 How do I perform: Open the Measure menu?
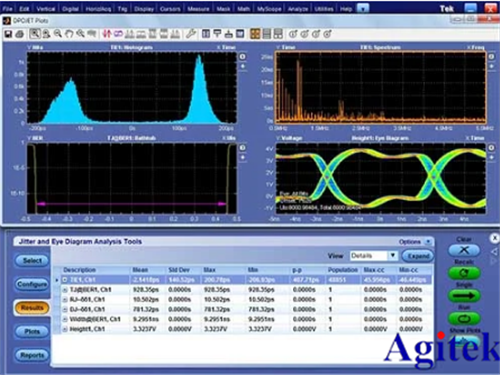198,9
